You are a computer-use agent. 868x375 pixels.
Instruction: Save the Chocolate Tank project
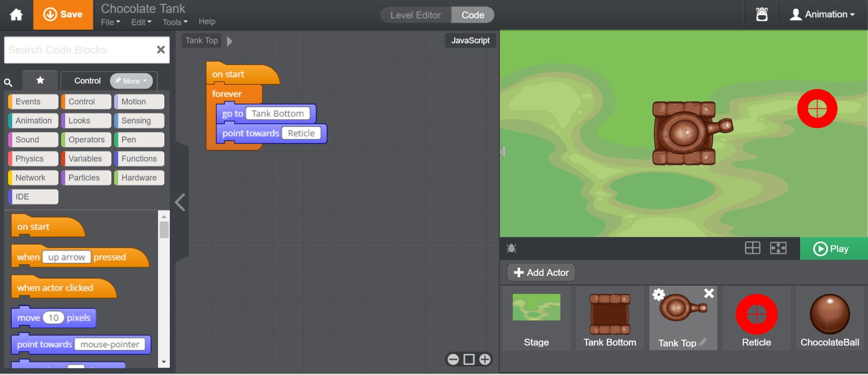tap(63, 14)
